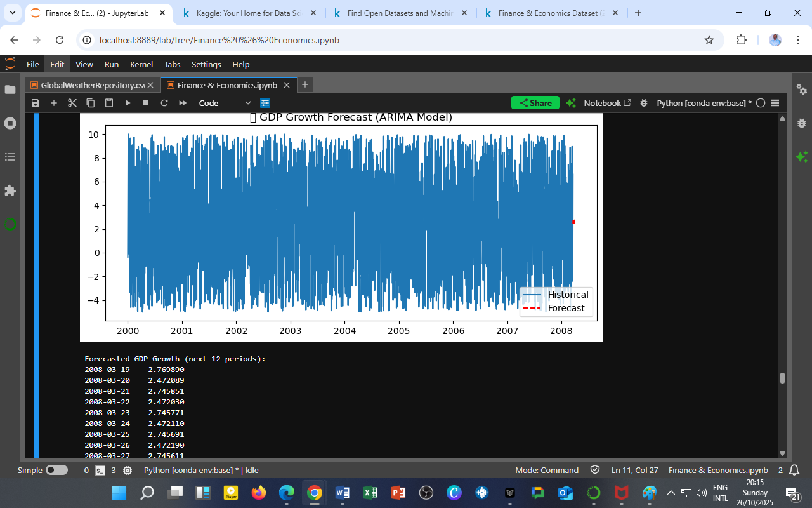Enable the debugger bug icon
Screen dimensions: 812x508
click(x=644, y=103)
